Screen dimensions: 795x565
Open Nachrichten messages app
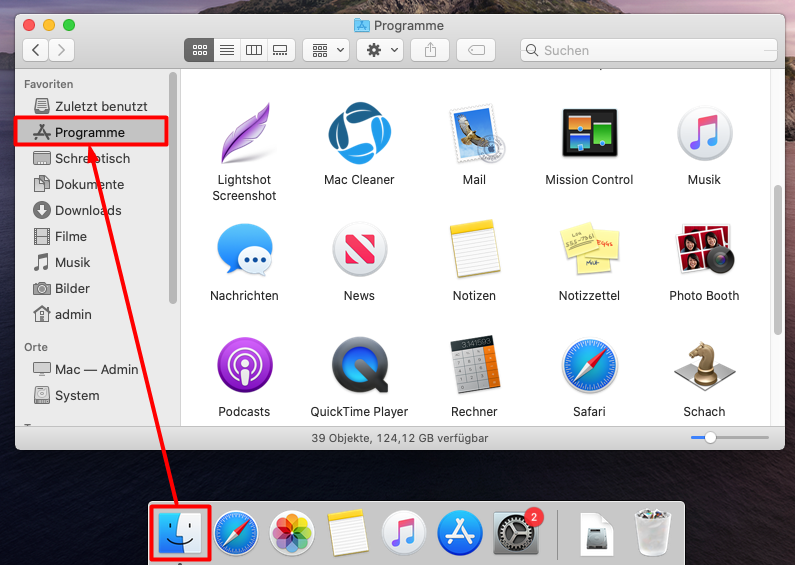coord(244,249)
